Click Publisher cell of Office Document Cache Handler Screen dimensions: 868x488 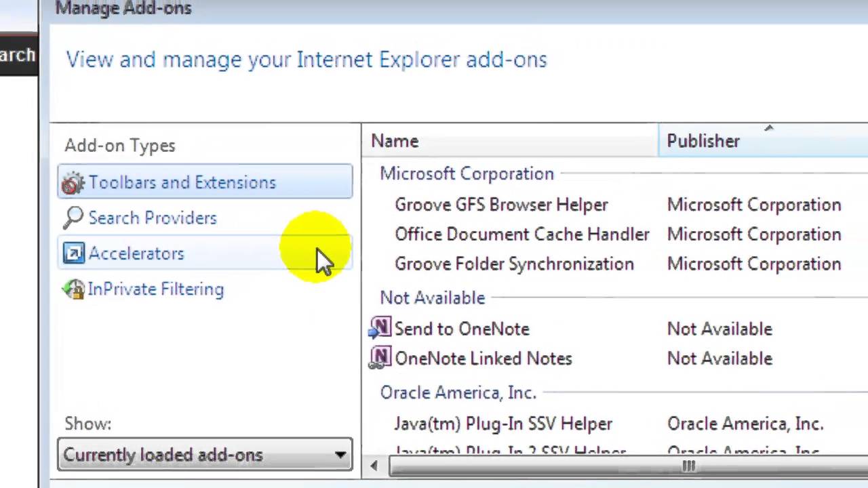[753, 235]
